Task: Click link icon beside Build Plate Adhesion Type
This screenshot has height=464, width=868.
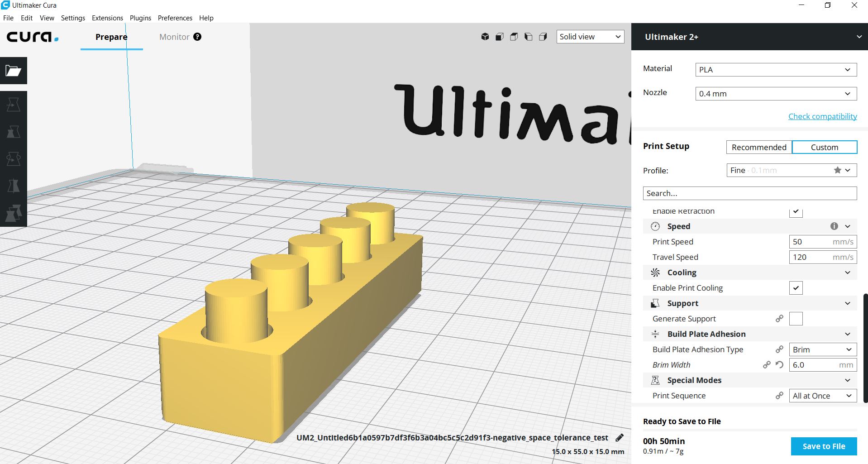Action: 779,349
